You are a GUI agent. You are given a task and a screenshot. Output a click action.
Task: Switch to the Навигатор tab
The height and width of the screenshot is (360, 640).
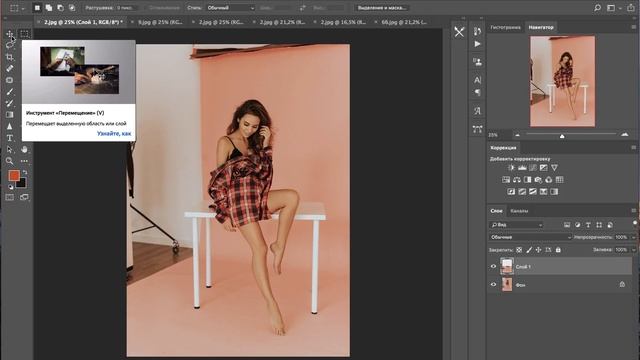pyautogui.click(x=541, y=27)
